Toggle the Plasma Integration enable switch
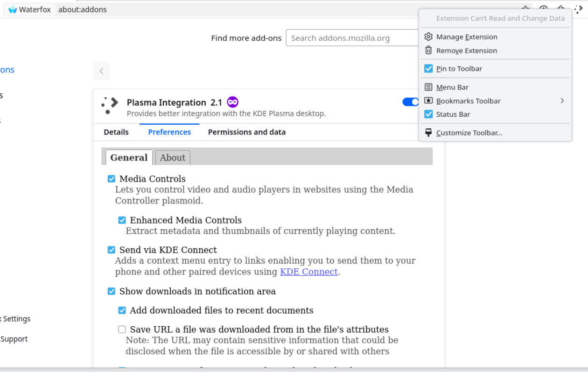The width and height of the screenshot is (588, 372). tap(411, 102)
